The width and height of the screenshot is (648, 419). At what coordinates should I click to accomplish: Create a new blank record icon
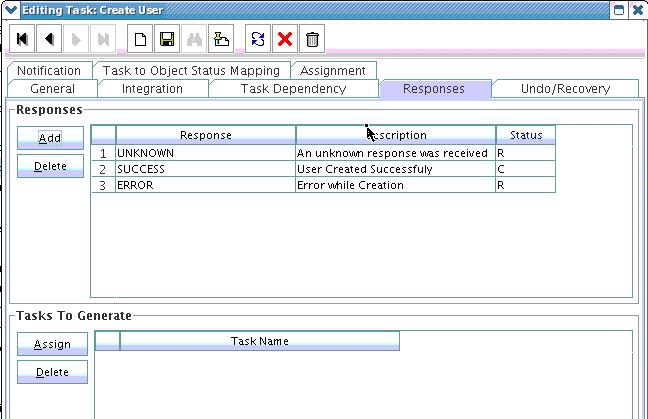(140, 39)
